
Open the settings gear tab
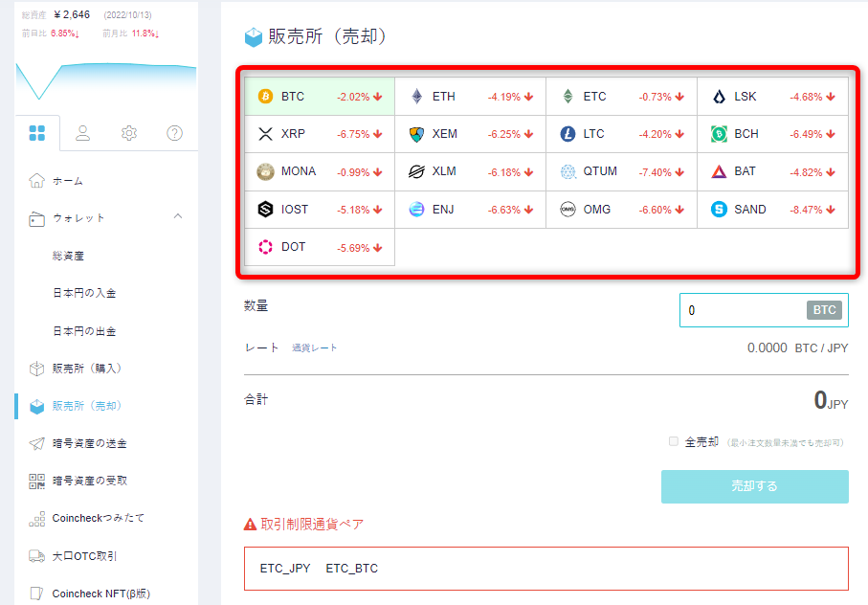click(129, 133)
